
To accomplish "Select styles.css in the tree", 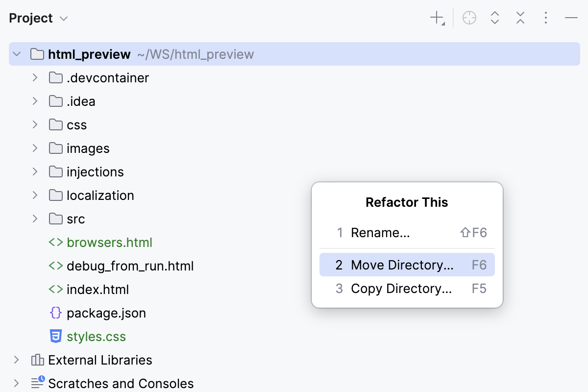I will (96, 337).
